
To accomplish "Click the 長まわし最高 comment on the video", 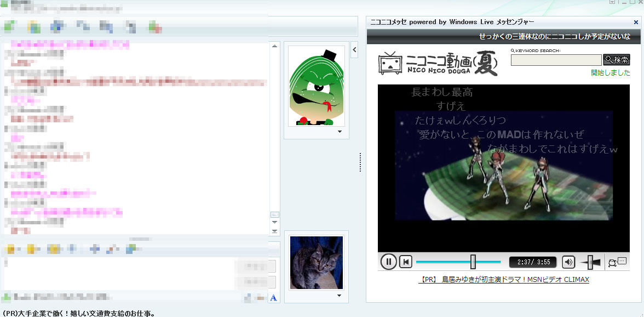I will [x=441, y=92].
